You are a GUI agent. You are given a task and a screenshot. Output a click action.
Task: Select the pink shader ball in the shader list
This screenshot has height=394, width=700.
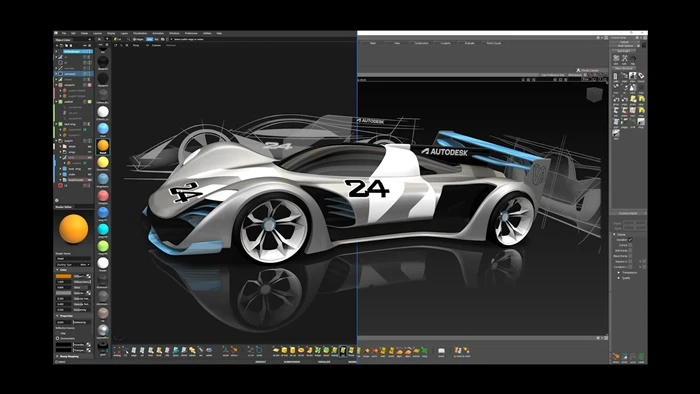(x=103, y=195)
